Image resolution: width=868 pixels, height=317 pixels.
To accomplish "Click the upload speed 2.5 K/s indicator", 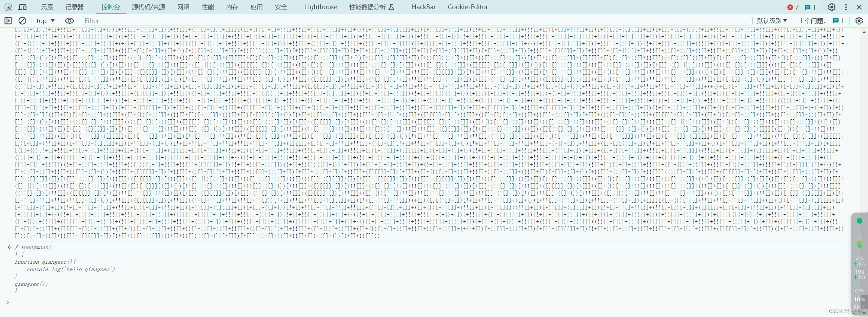I will 860,261.
